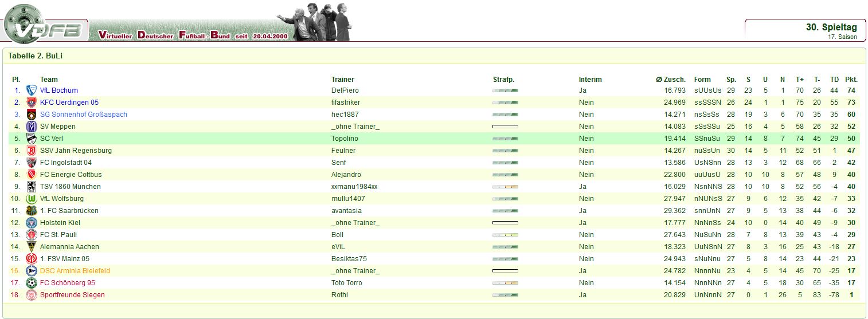Click the Alemannia Aachen crest
This screenshot has height=319, width=868.
[x=32, y=247]
